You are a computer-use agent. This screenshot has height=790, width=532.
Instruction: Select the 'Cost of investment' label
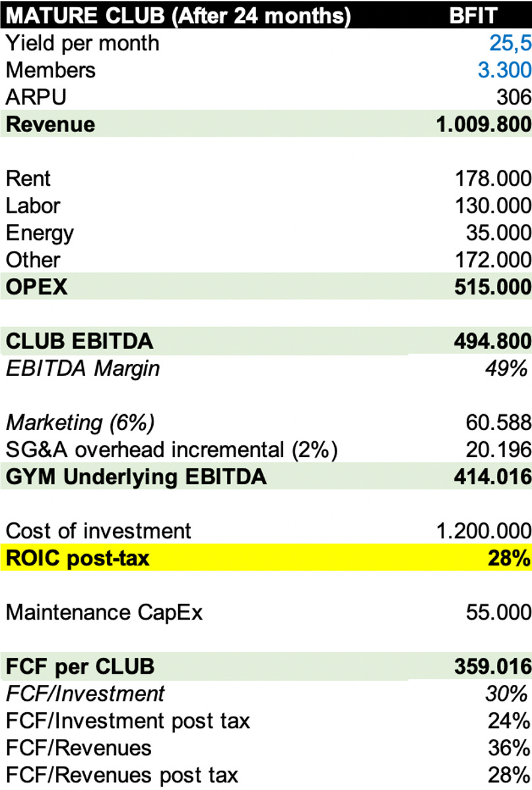(98, 531)
